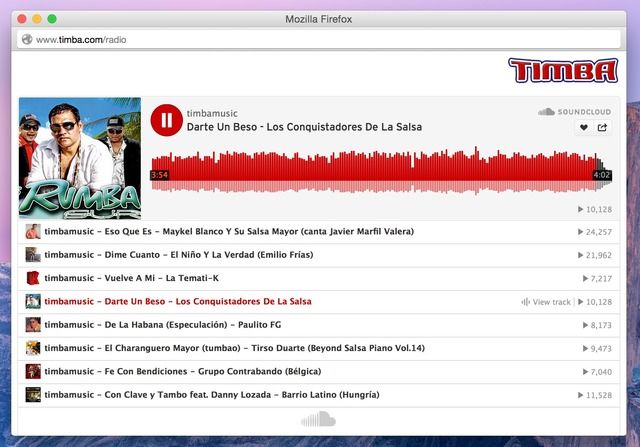This screenshot has width=640, height=447.
Task: Play De La Habana by Paulito FG
Action: click(x=318, y=325)
